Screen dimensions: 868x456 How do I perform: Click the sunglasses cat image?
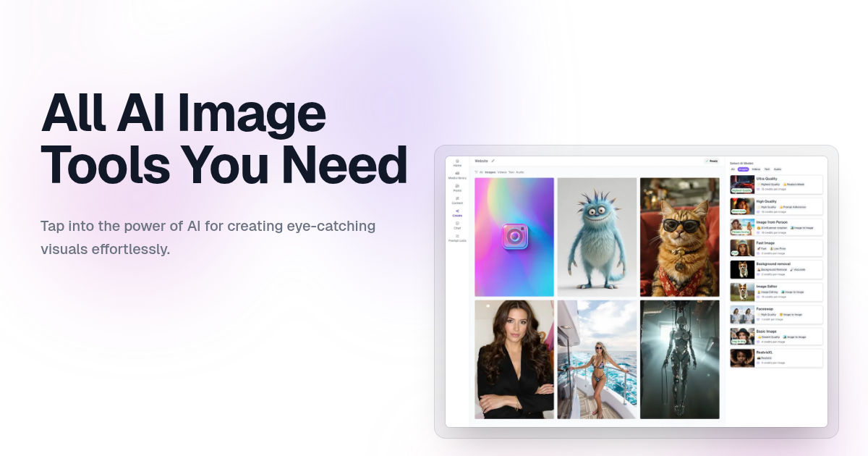681,236
